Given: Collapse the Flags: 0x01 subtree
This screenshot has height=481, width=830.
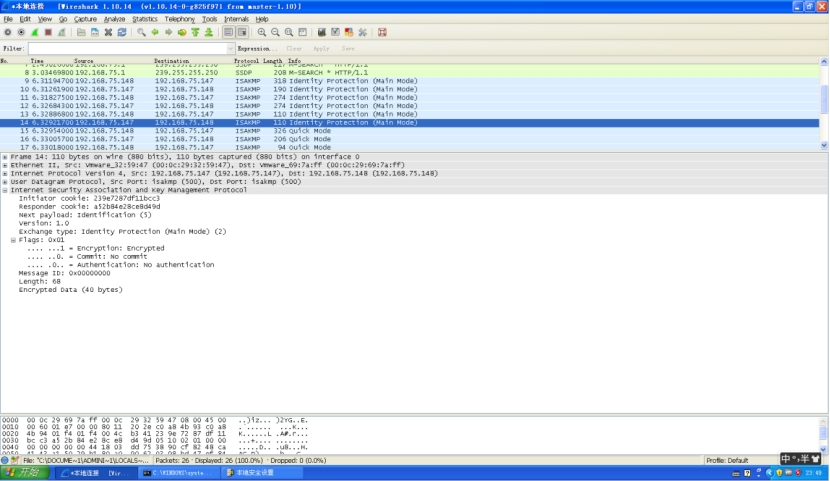Looking at the screenshot, I should [x=13, y=240].
